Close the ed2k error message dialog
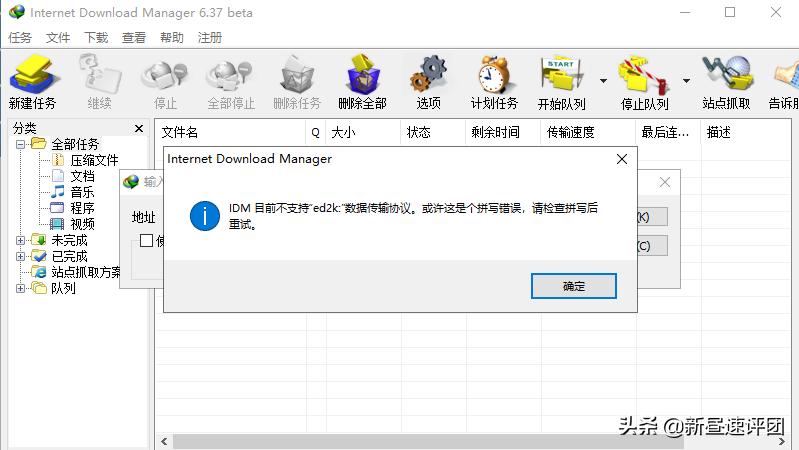Screen dimensions: 799x450 pos(622,159)
